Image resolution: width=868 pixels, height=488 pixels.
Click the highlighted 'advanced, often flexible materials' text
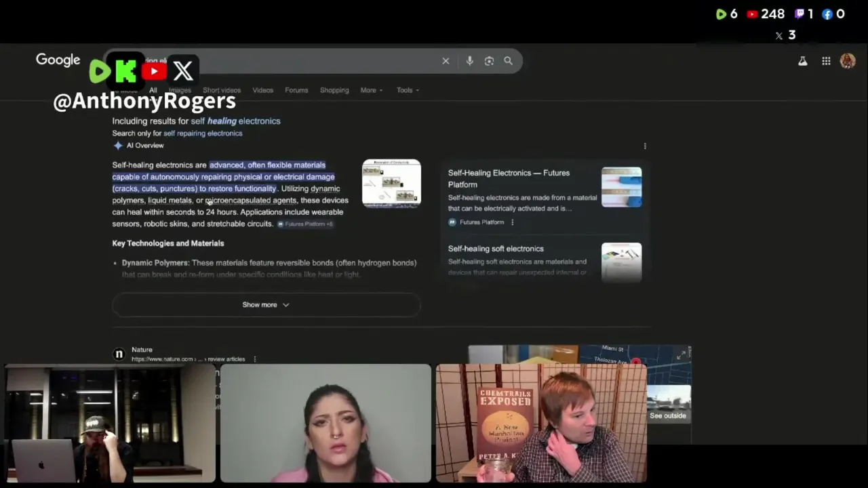coord(267,165)
